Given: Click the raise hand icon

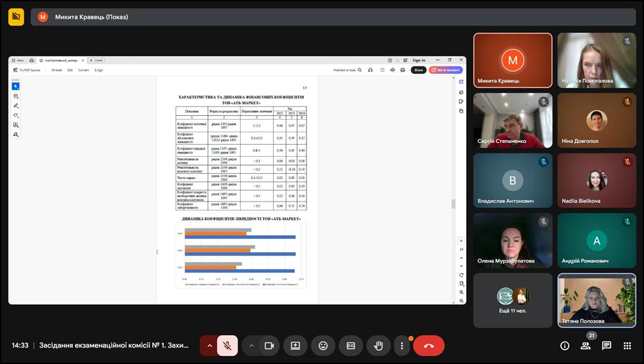Looking at the screenshot, I should [378, 346].
